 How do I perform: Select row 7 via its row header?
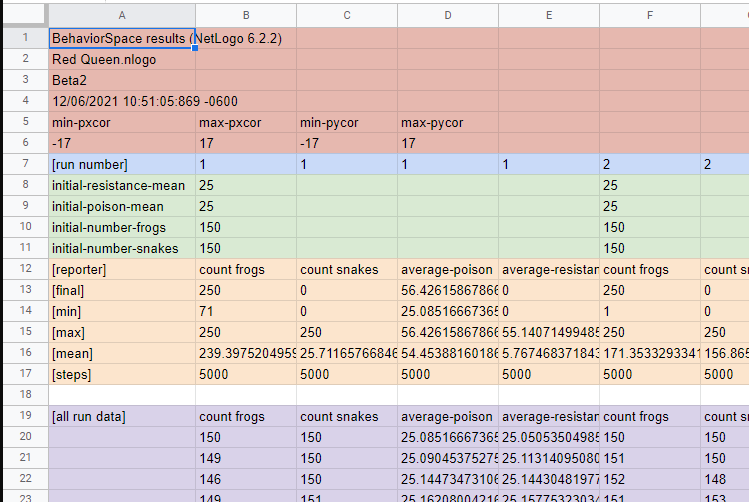click(x=23, y=164)
